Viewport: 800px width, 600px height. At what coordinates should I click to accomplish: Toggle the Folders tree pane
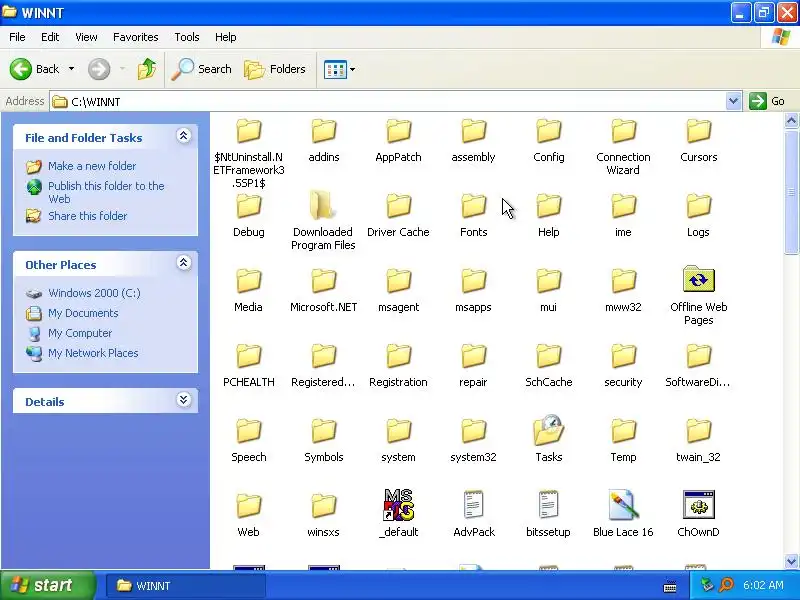[275, 69]
